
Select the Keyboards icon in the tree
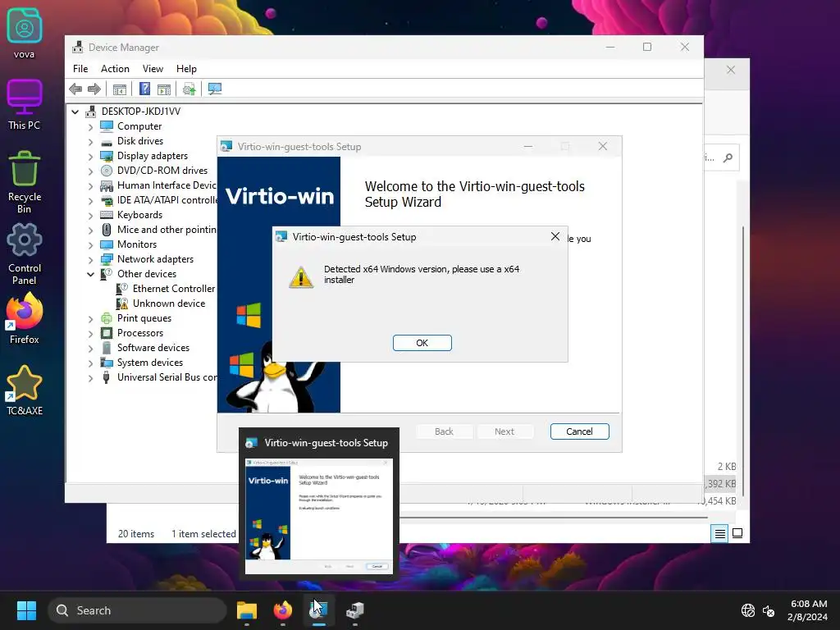click(107, 215)
